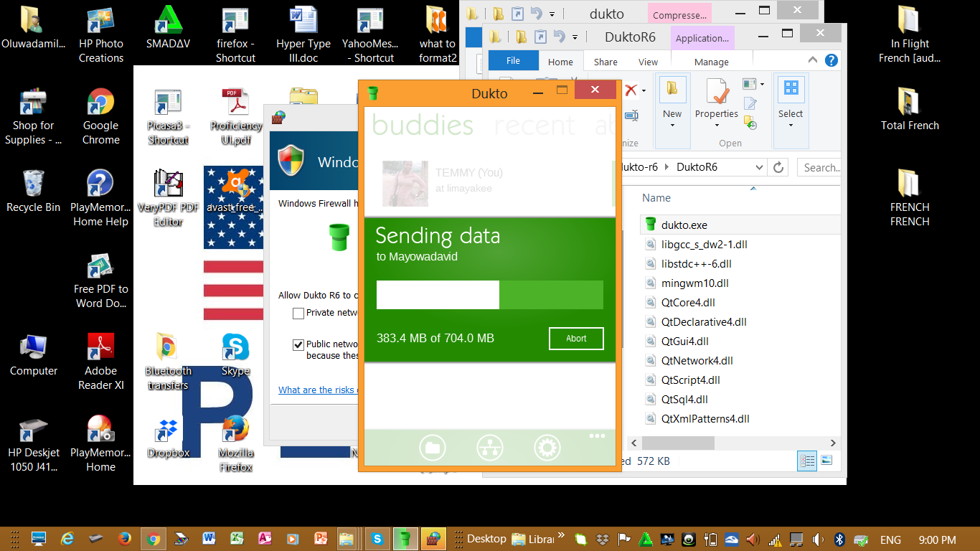Open Adobe Reader XI desktop icon
The image size is (980, 551).
100,362
